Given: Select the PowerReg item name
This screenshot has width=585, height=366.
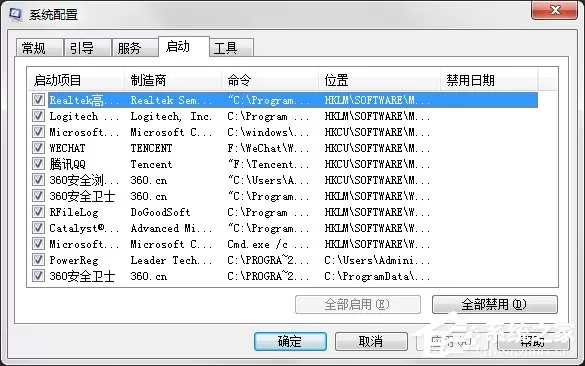Looking at the screenshot, I should point(74,260).
